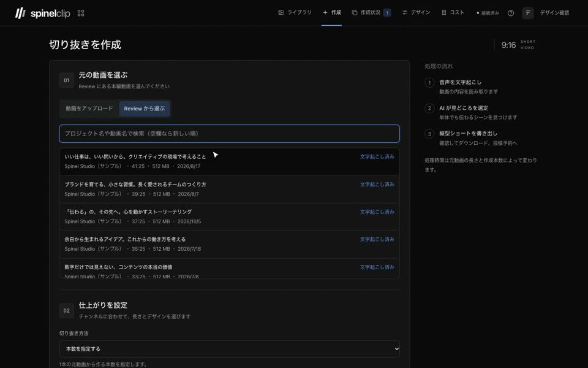This screenshot has width=588, height=368.
Task: Select video 「伝わる」の、その先へ。
Action: [229, 217]
